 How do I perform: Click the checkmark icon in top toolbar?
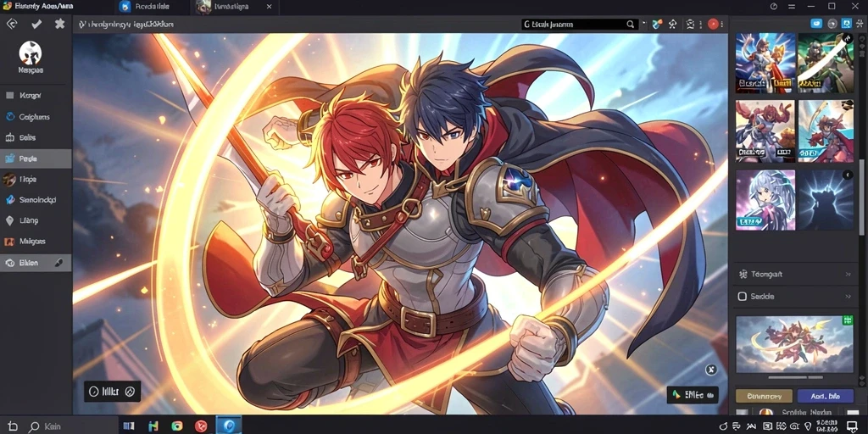click(36, 24)
